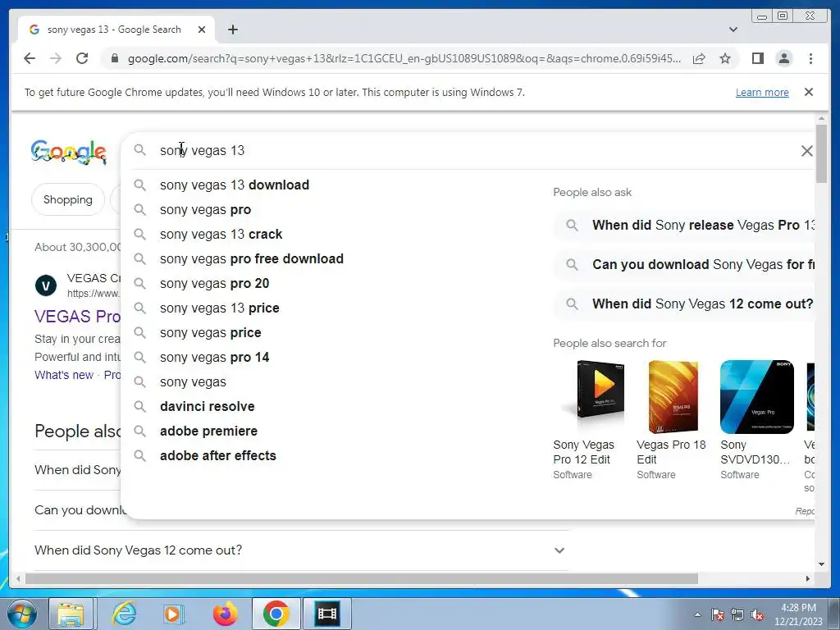Open Can you download Sony Vegas question
840x630 pixels.
click(x=684, y=265)
